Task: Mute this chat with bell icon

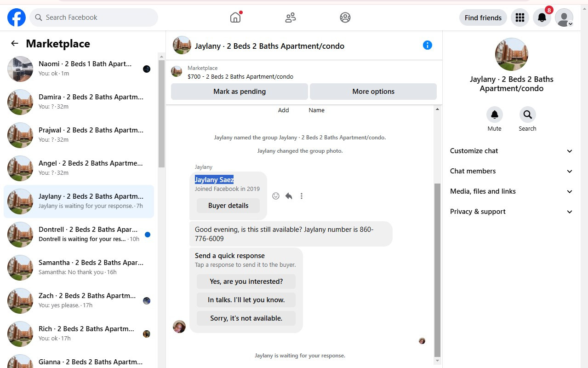Action: pos(495,115)
